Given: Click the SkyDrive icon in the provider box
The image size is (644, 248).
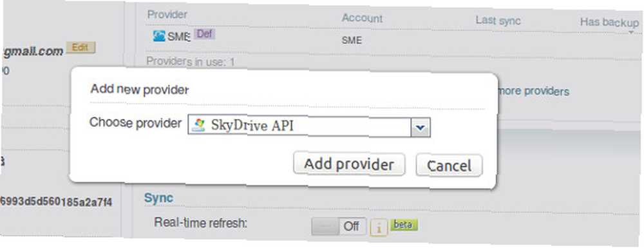Looking at the screenshot, I should click(x=198, y=125).
